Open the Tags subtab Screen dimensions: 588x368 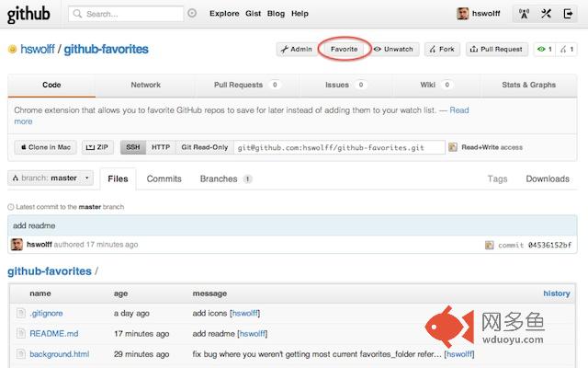(x=497, y=178)
